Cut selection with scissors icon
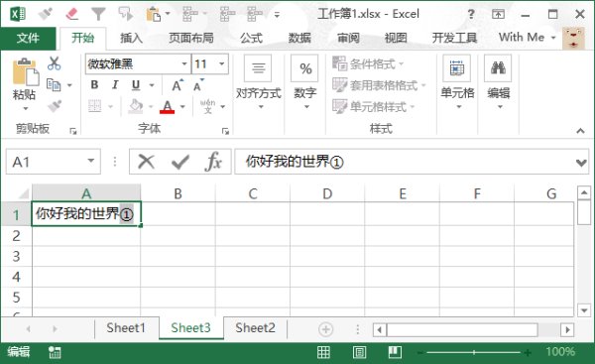This screenshot has width=595, height=364. (x=54, y=63)
